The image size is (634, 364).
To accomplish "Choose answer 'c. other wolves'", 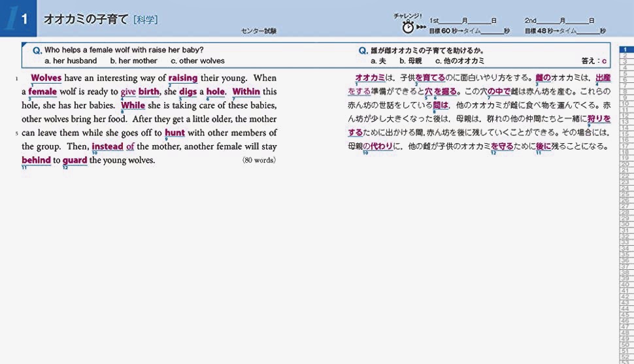I will [x=197, y=61].
